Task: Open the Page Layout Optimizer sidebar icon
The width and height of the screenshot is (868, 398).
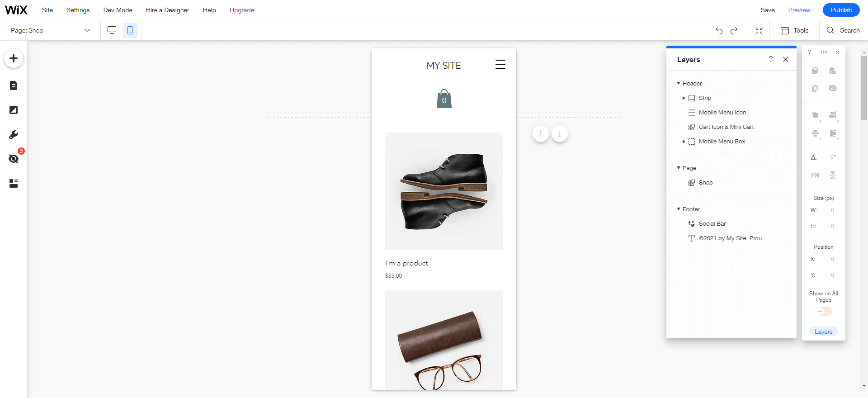Action: 14,183
